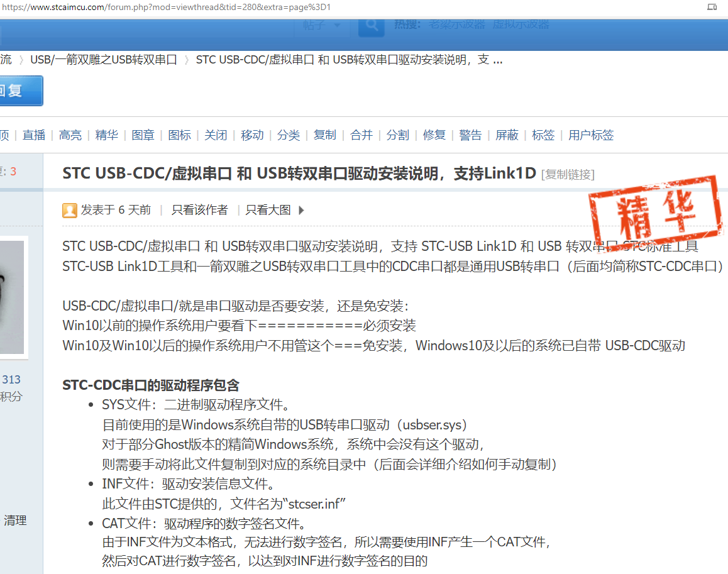728x574 pixels.
Task: Click the line mentioning usbser.sys
Action: pos(285,425)
